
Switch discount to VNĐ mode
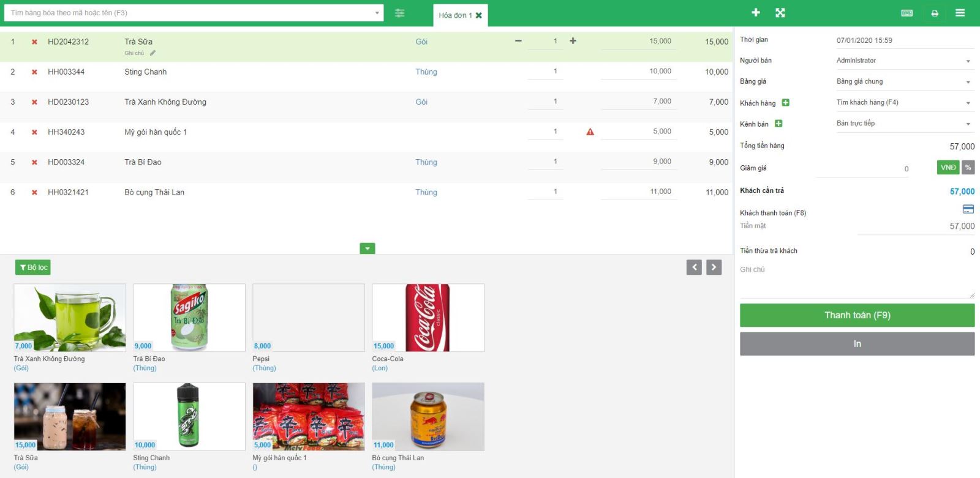pos(948,168)
